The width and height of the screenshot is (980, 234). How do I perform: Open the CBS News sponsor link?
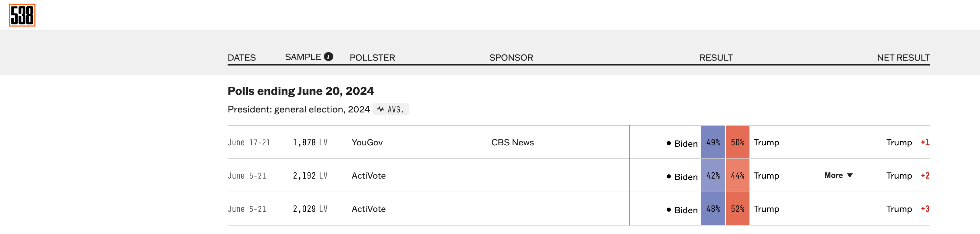(512, 142)
